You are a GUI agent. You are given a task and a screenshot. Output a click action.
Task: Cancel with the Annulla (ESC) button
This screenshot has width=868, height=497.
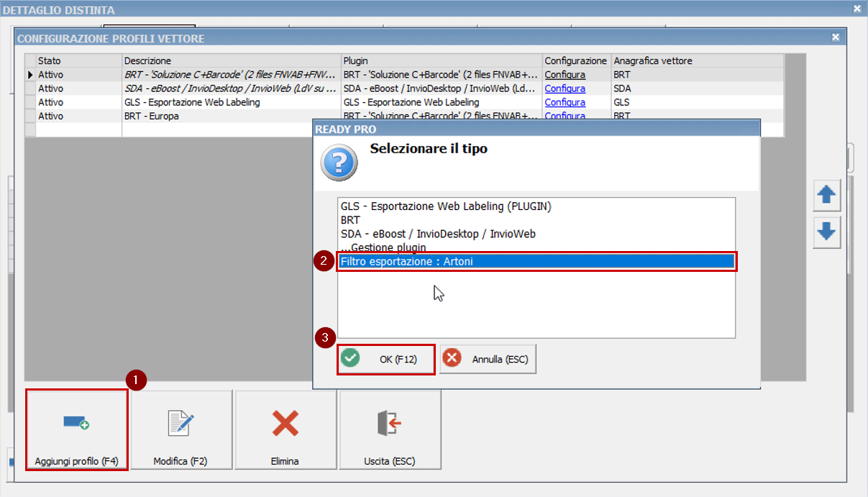488,359
